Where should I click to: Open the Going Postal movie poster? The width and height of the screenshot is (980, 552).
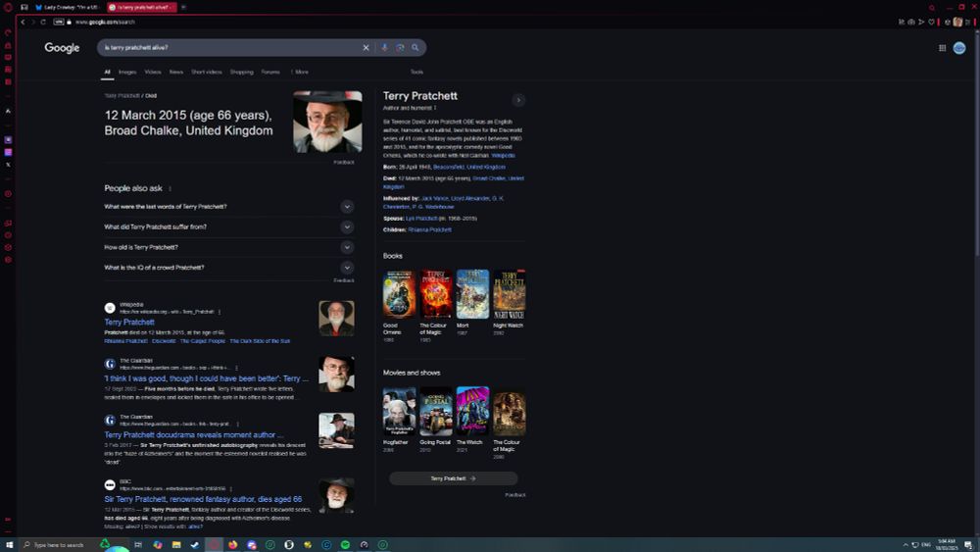(x=436, y=412)
